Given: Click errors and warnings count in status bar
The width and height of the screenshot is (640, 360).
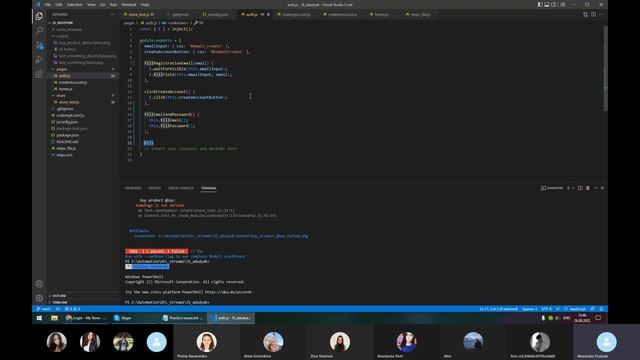Looking at the screenshot, I should click(73, 309).
